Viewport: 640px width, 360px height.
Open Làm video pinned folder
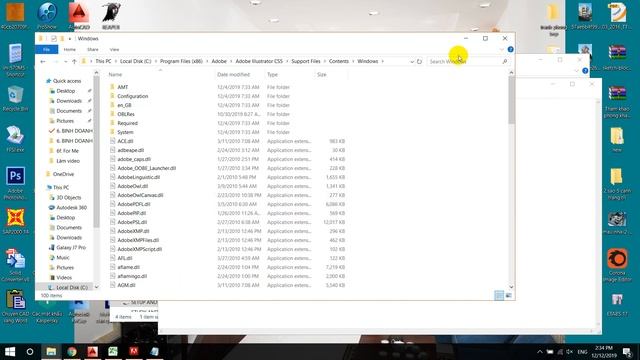68,161
